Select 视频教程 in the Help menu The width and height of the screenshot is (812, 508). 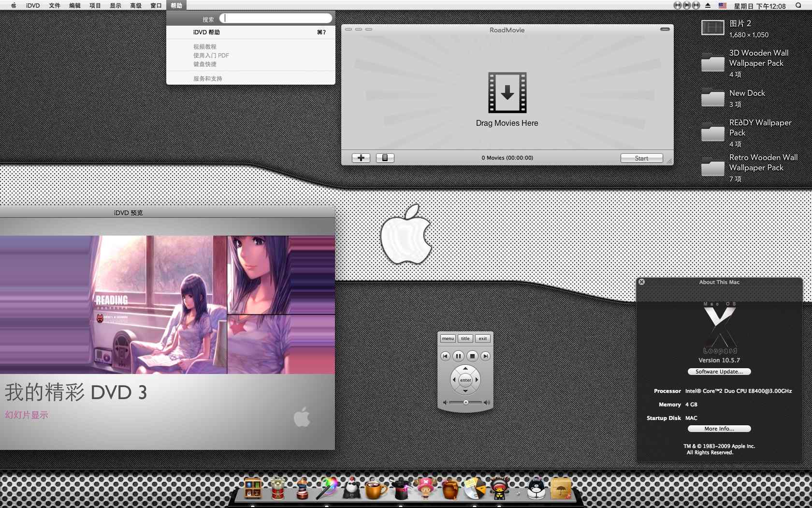pyautogui.click(x=251, y=47)
